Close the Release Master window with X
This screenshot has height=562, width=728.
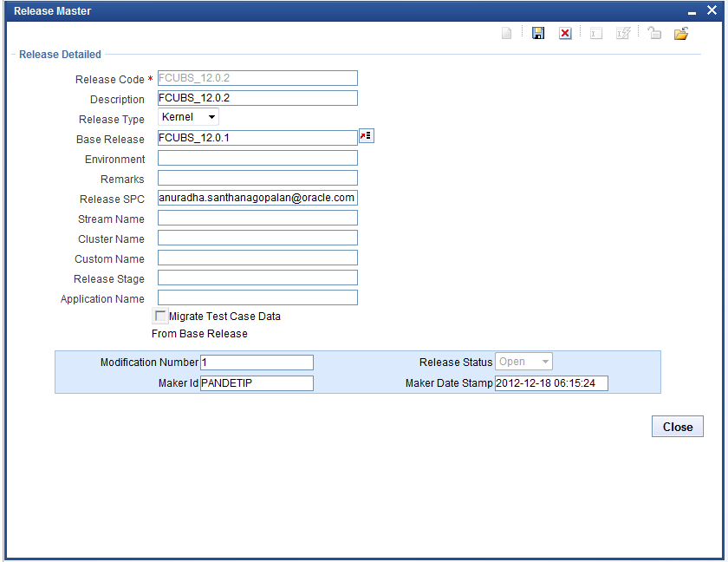pos(712,10)
